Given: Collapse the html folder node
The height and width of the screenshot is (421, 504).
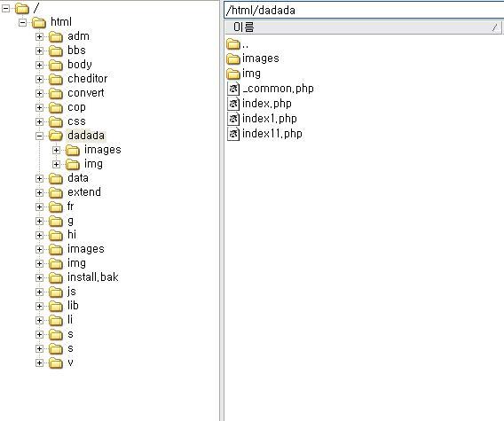Looking at the screenshot, I should pyautogui.click(x=22, y=22).
